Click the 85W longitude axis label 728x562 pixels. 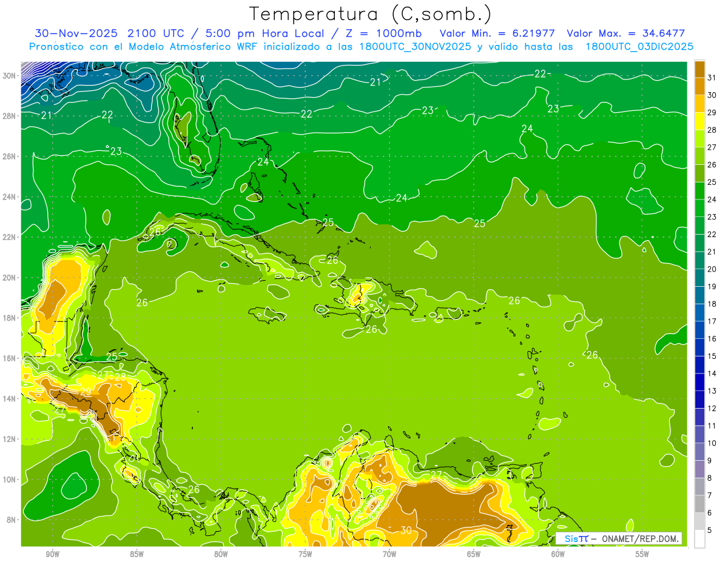(x=136, y=554)
